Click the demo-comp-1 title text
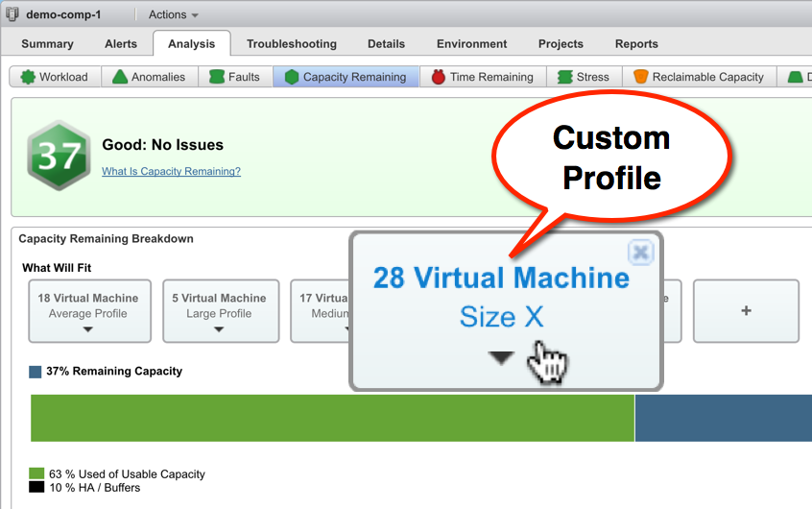Screen dimensions: 812x509 pos(63,14)
